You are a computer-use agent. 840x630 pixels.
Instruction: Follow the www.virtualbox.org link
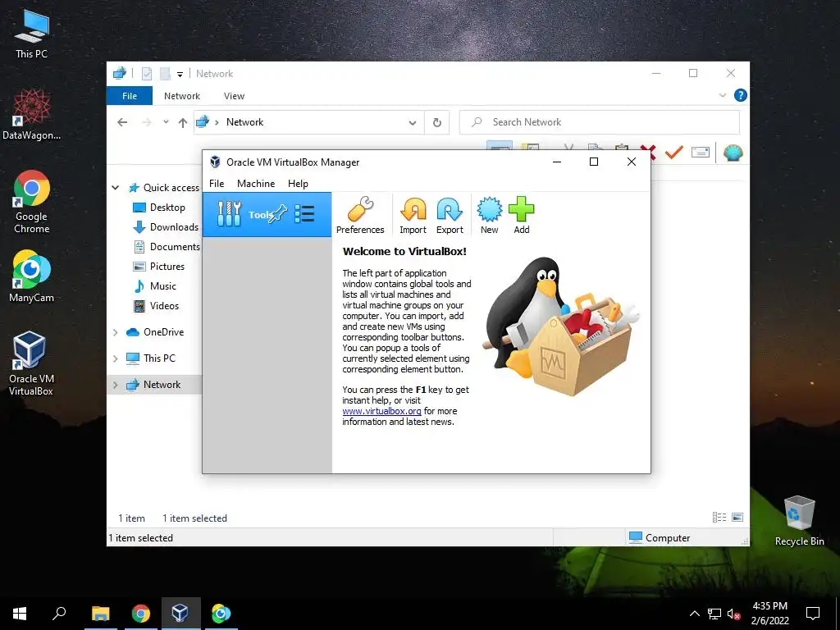(381, 411)
